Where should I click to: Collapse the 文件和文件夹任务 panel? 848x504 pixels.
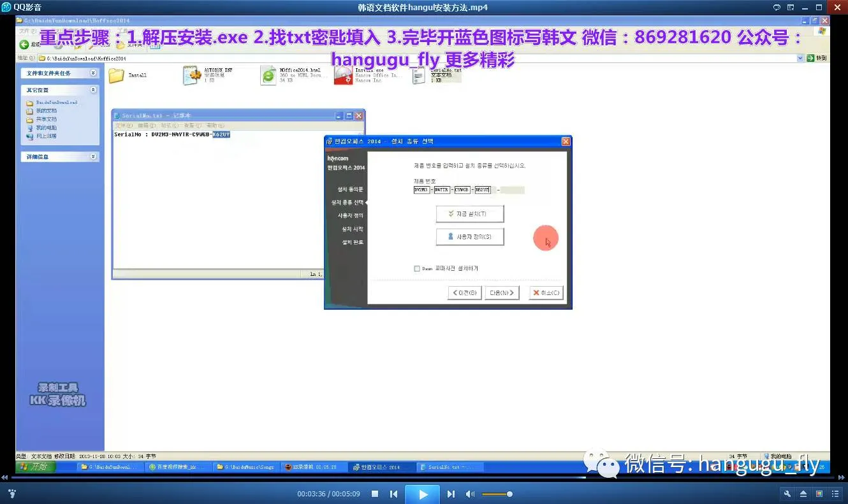coord(94,73)
